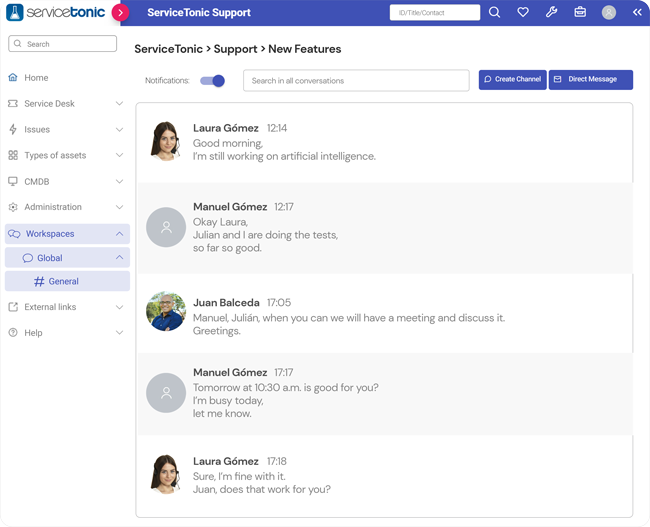650x527 pixels.
Task: Click the breadcrumb ServiceTonic > Support > New Features
Action: pyautogui.click(x=238, y=49)
